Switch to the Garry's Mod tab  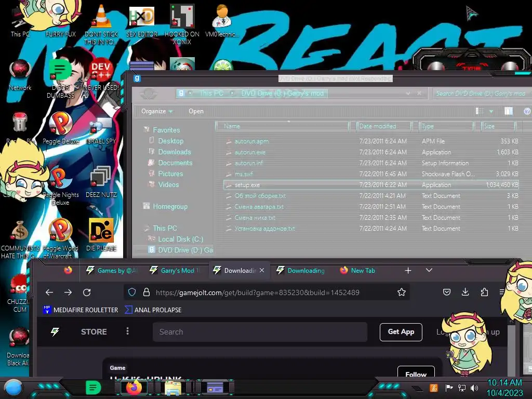(x=176, y=270)
